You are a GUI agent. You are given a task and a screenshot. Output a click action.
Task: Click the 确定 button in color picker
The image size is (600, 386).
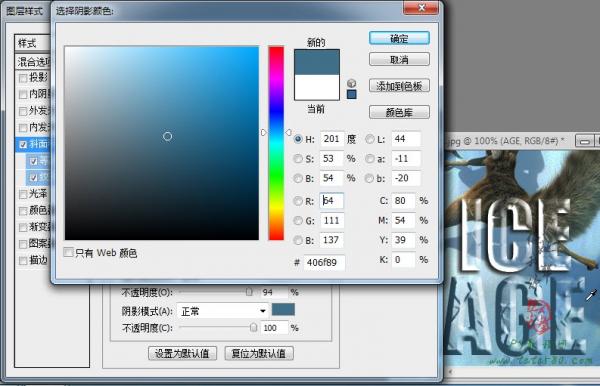click(x=399, y=38)
